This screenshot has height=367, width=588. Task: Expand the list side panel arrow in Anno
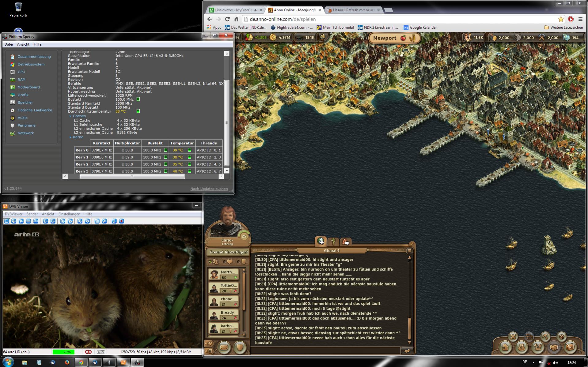point(209,351)
